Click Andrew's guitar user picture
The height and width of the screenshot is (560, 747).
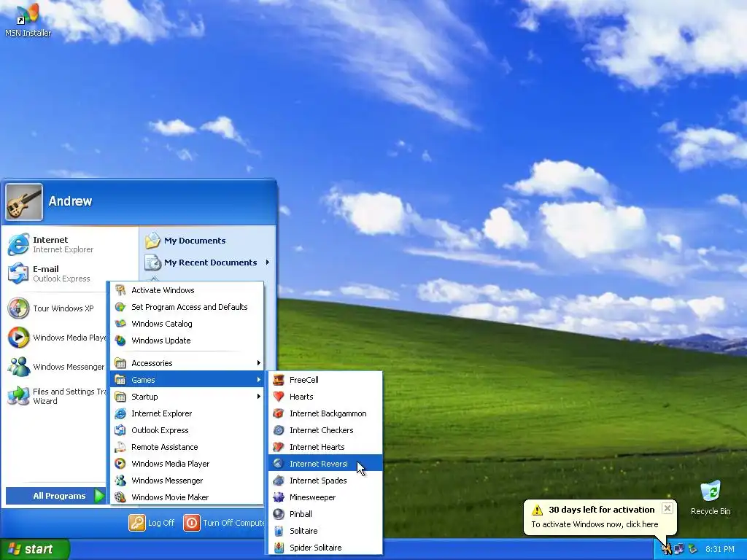24,202
